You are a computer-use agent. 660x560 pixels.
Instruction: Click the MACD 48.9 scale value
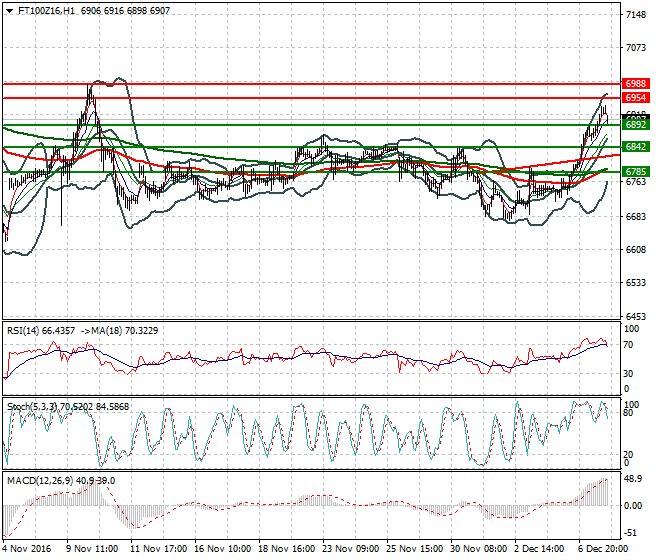pos(633,479)
